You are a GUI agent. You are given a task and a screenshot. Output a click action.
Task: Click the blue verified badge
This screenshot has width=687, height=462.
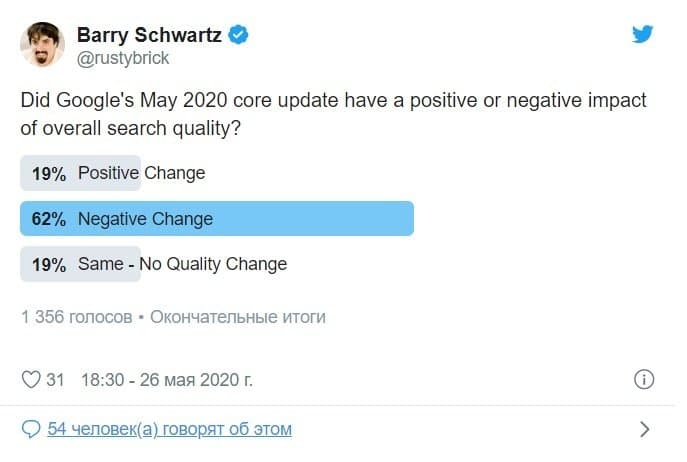tap(238, 35)
